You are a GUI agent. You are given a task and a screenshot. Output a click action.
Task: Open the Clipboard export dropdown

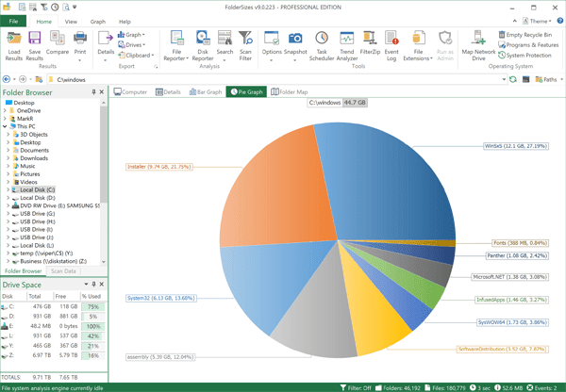(x=136, y=56)
